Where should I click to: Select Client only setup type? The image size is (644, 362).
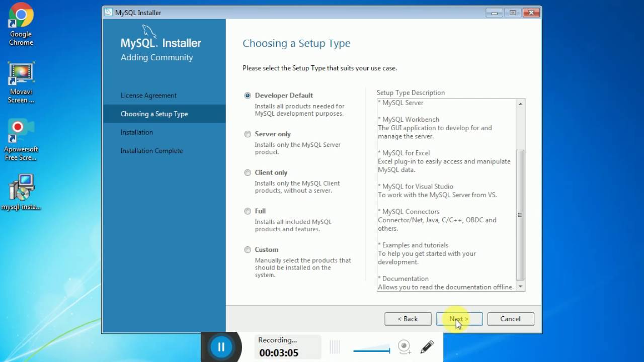pos(248,172)
